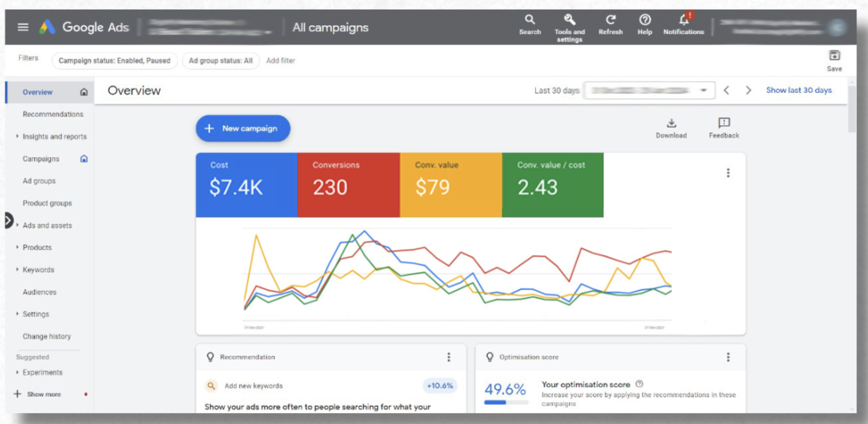Click the lightbulb icon on the Recommendation card
Viewport: 868px width, 424px height.
(x=210, y=357)
